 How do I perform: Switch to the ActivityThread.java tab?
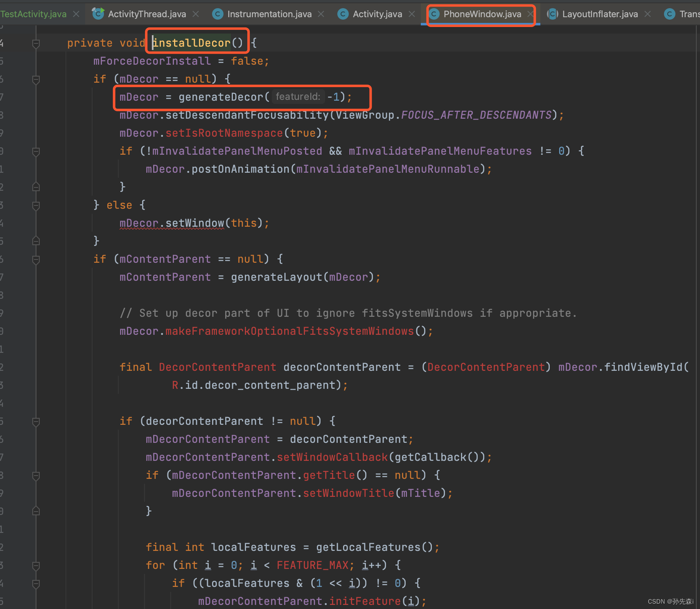coord(147,14)
